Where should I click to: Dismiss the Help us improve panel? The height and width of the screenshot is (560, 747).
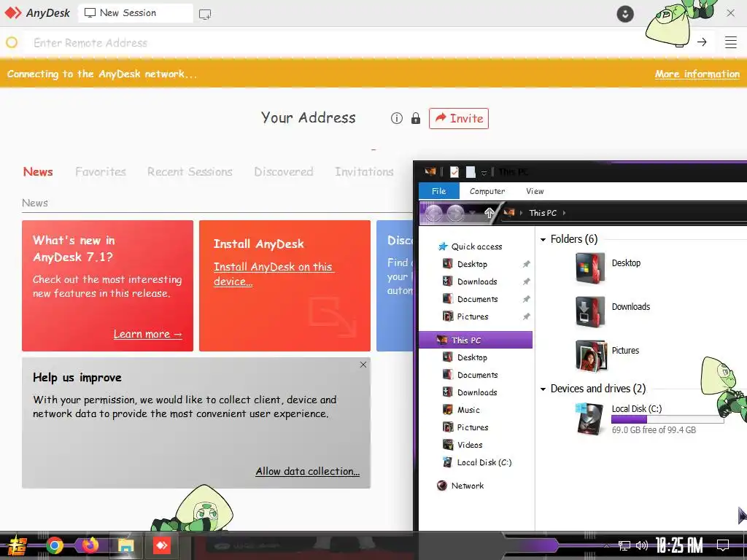point(363,365)
